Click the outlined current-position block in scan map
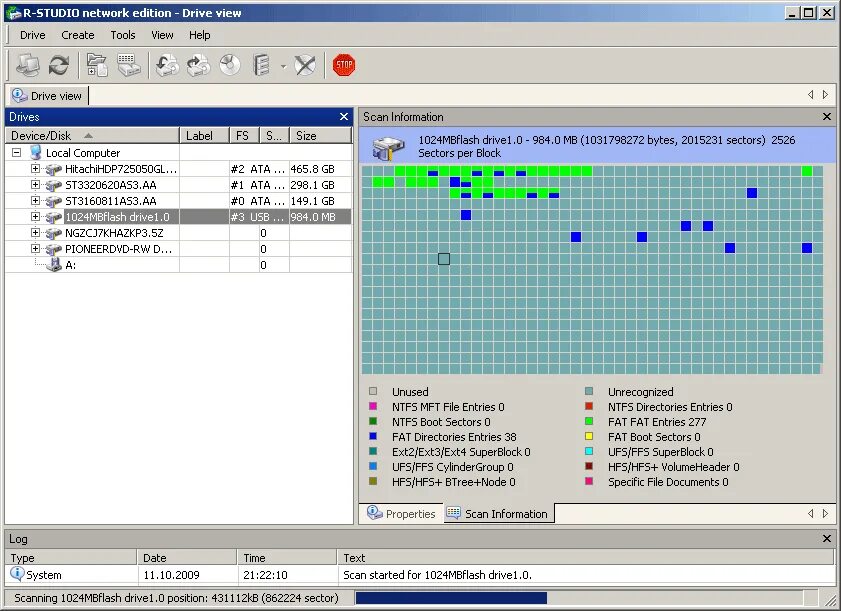 pos(444,259)
